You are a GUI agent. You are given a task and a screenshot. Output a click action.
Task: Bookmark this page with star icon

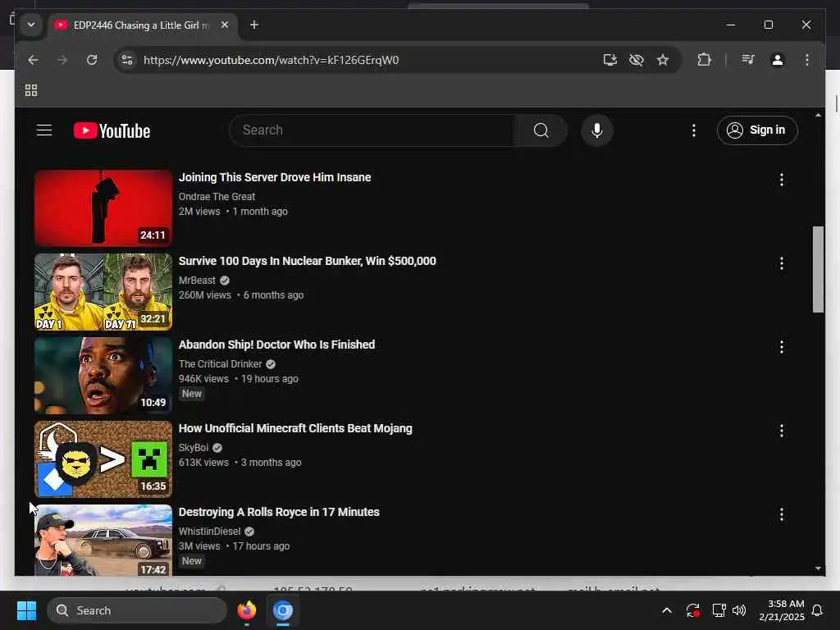(663, 60)
